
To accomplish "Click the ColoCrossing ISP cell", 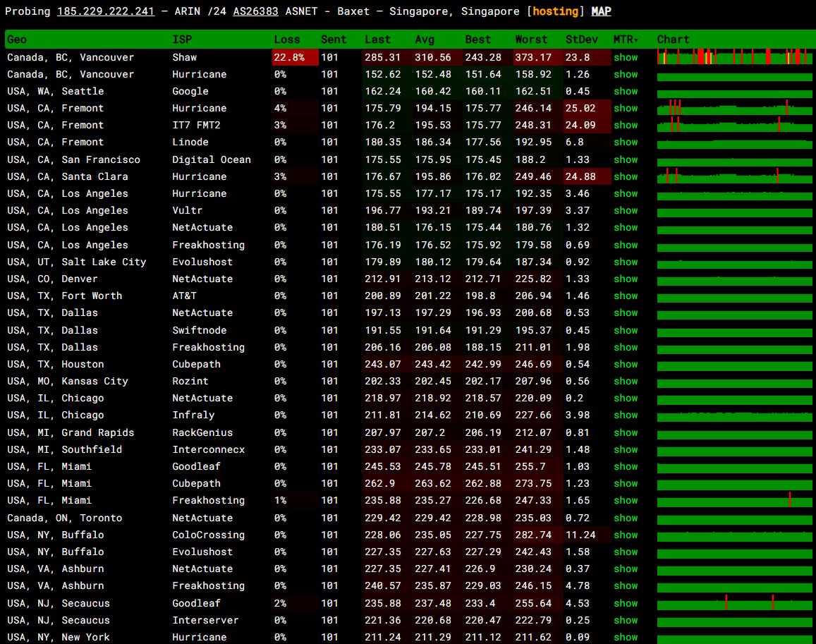I will click(208, 535).
